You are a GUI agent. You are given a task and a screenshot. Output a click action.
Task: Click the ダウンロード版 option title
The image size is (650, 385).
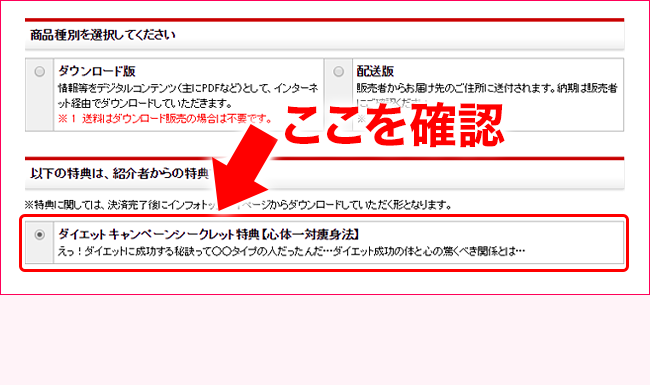pyautogui.click(x=97, y=71)
